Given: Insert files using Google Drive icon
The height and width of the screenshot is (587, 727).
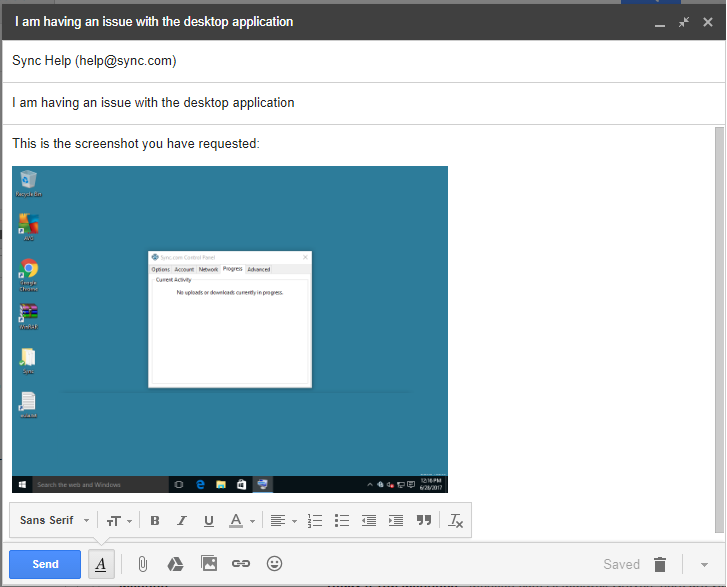Looking at the screenshot, I should (x=174, y=564).
